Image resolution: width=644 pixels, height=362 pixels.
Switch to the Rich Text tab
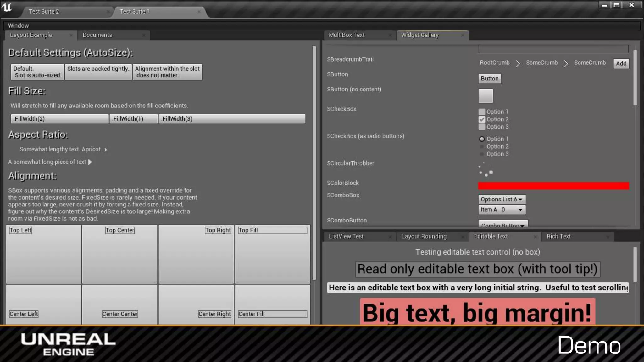[x=558, y=236]
